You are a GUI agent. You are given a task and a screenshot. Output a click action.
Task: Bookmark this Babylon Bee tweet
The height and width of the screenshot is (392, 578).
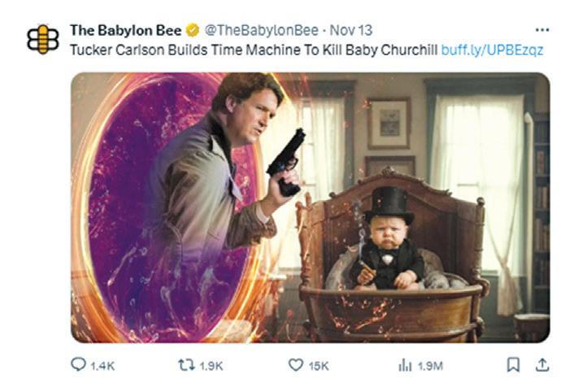pos(512,365)
